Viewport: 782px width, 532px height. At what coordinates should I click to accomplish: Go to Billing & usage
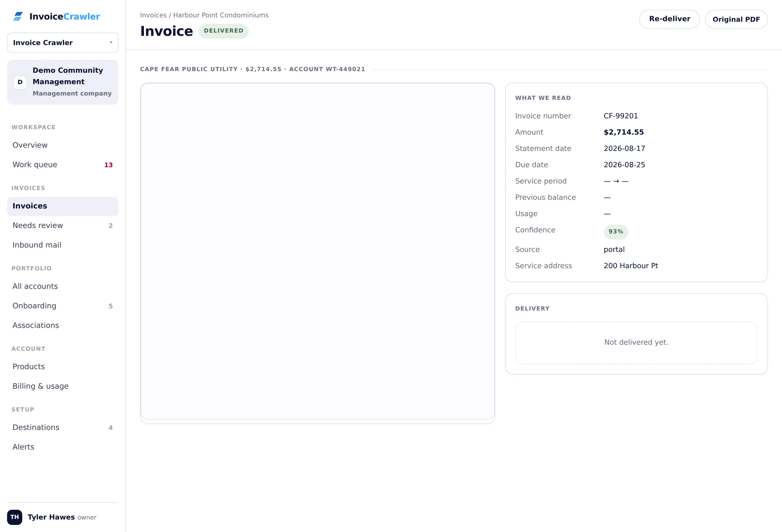[x=62, y=387]
